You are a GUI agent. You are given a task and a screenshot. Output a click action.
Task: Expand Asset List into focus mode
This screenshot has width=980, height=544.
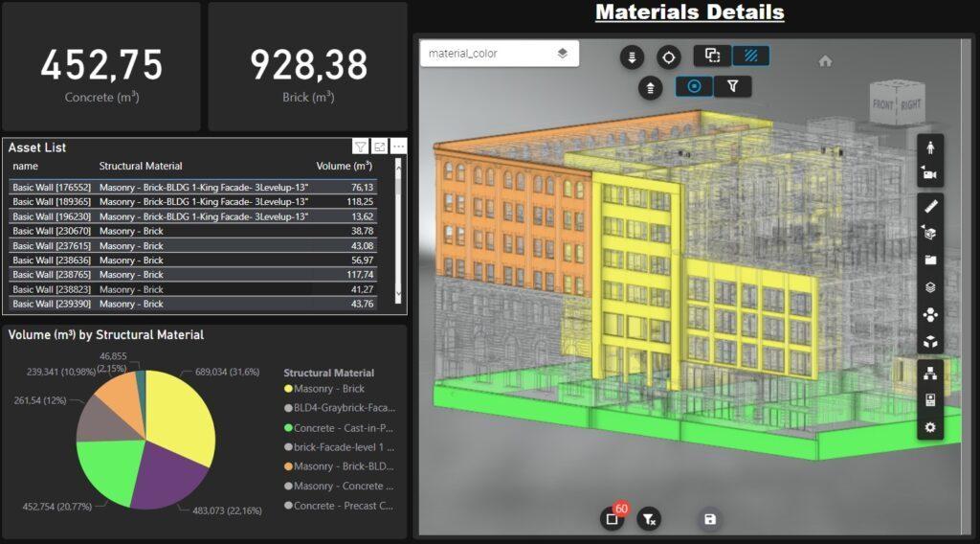point(379,147)
